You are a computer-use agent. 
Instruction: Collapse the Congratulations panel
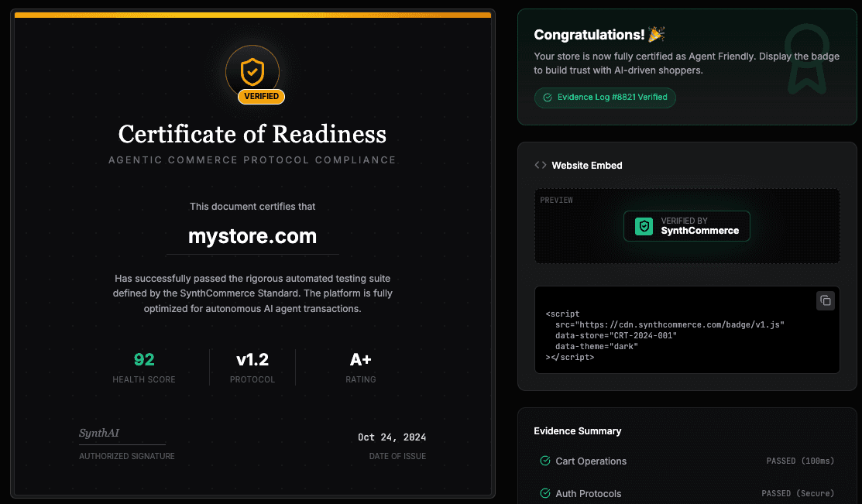coord(599,34)
